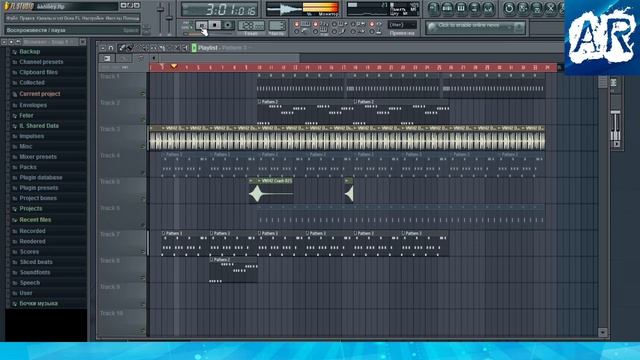
Task: Open the browser snapshot dropdown
Action: click(49, 42)
